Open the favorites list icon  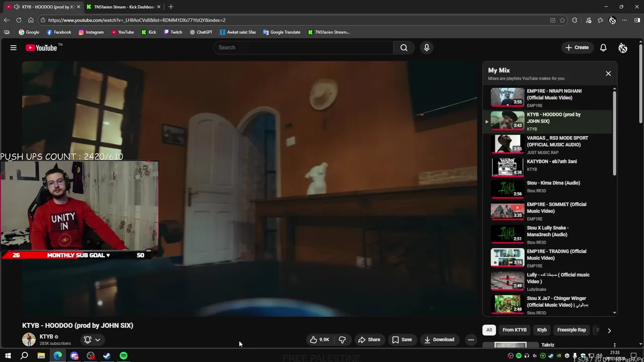coord(600,20)
